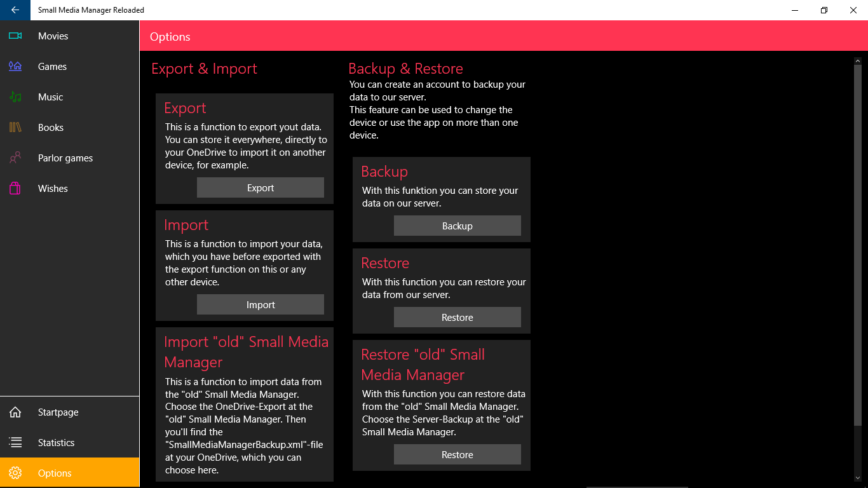The height and width of the screenshot is (488, 868).
Task: Go back using the back arrow
Action: tap(15, 10)
